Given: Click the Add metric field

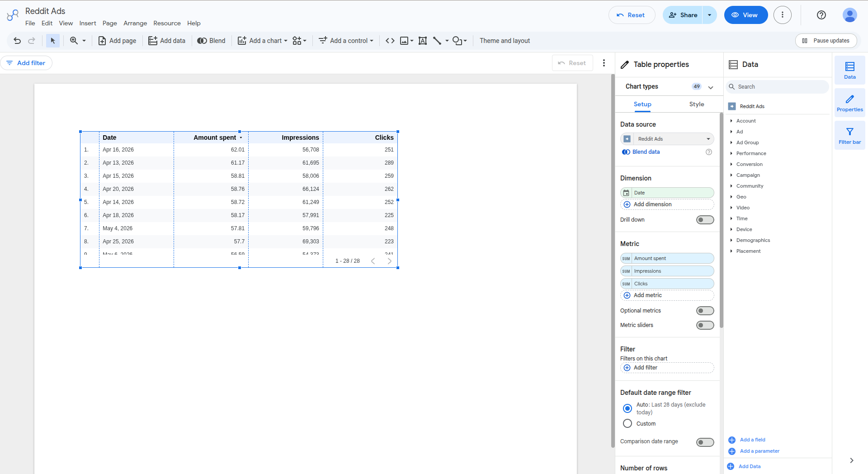Looking at the screenshot, I should click(x=667, y=295).
